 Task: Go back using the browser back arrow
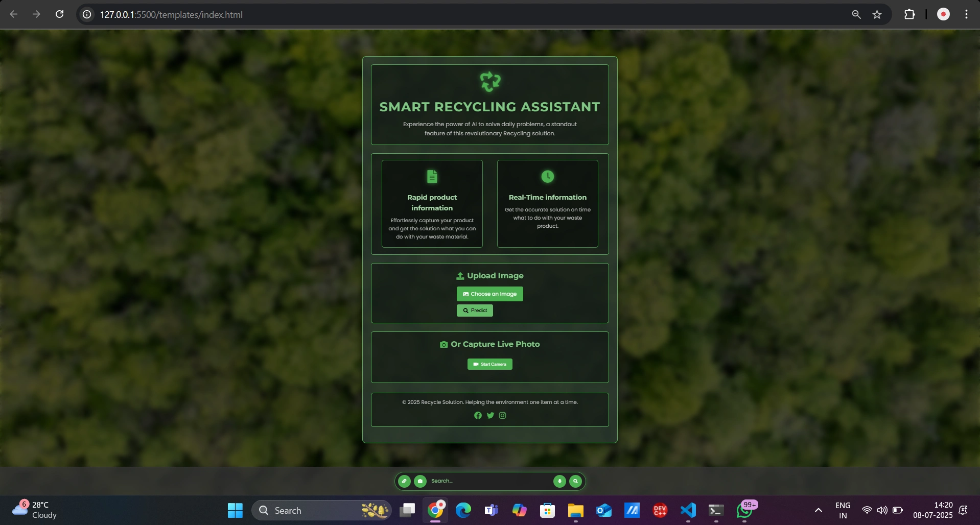tap(14, 14)
